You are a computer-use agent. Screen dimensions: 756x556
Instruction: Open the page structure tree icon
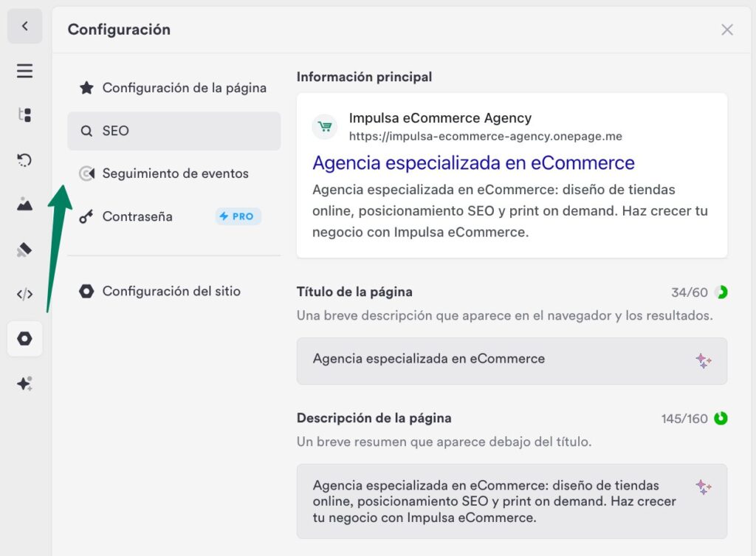[24, 114]
